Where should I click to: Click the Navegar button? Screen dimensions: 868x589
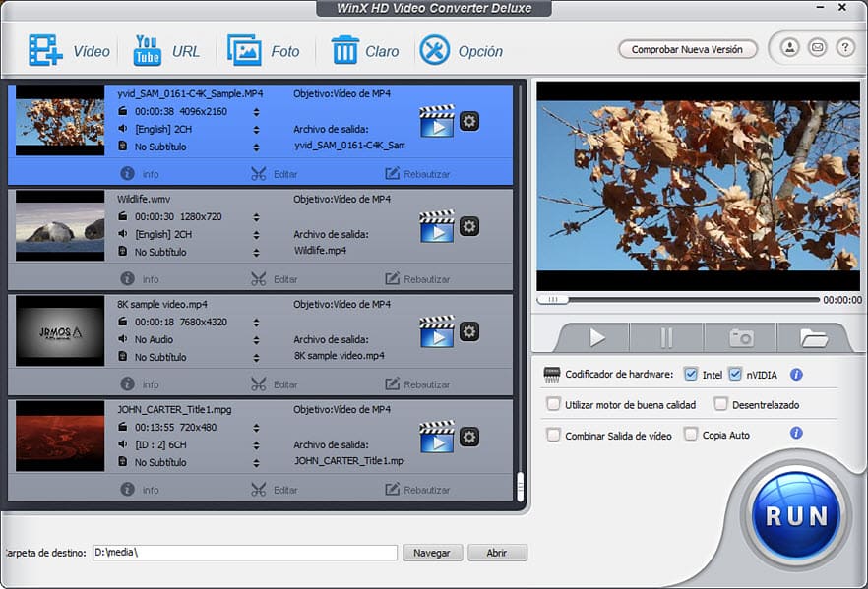pyautogui.click(x=432, y=553)
